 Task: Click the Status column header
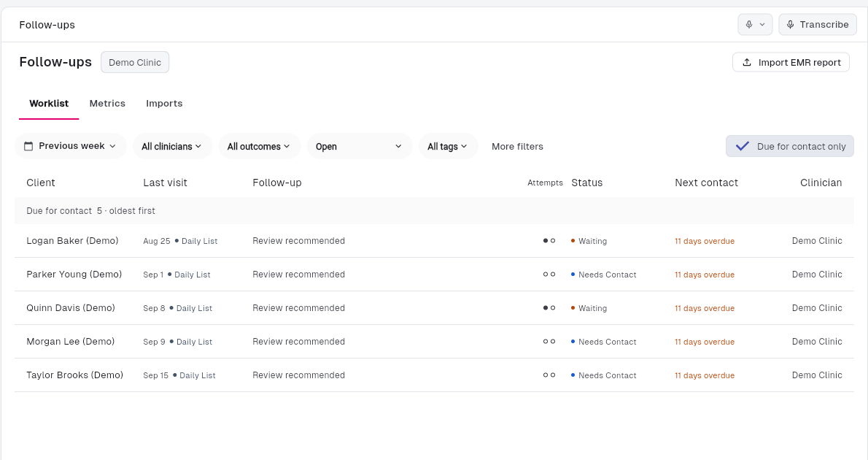[x=586, y=183]
